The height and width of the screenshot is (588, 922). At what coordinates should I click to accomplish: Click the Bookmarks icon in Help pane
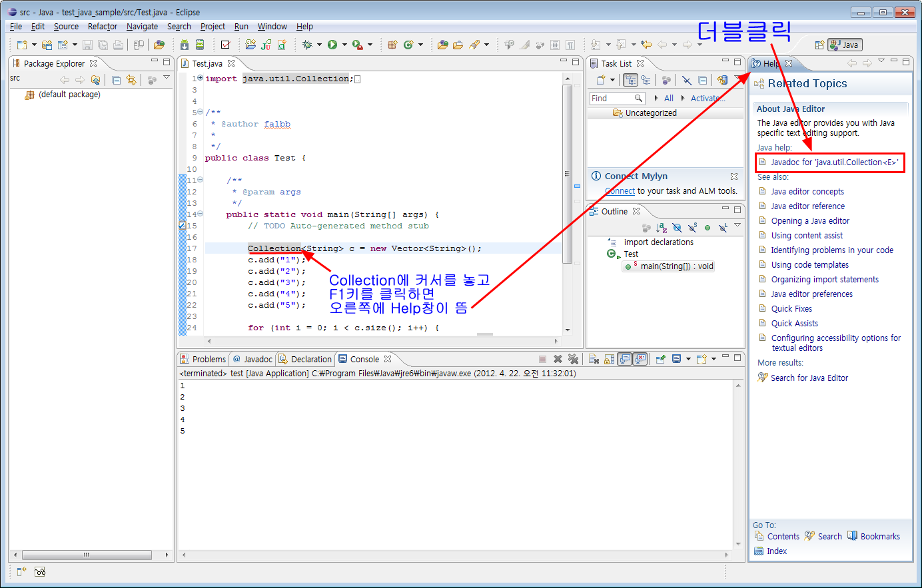[853, 536]
